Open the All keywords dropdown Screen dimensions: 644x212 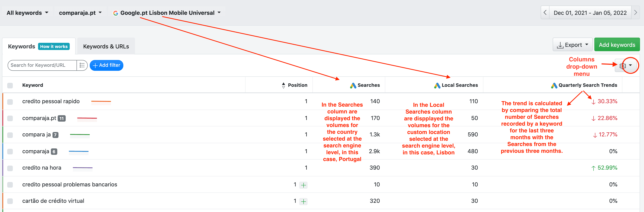coord(27,13)
